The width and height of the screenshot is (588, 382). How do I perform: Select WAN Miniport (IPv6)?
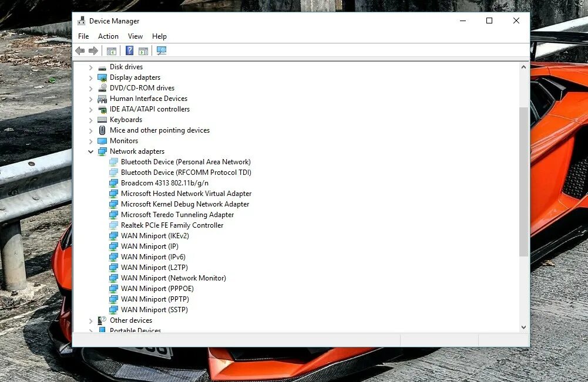point(153,257)
